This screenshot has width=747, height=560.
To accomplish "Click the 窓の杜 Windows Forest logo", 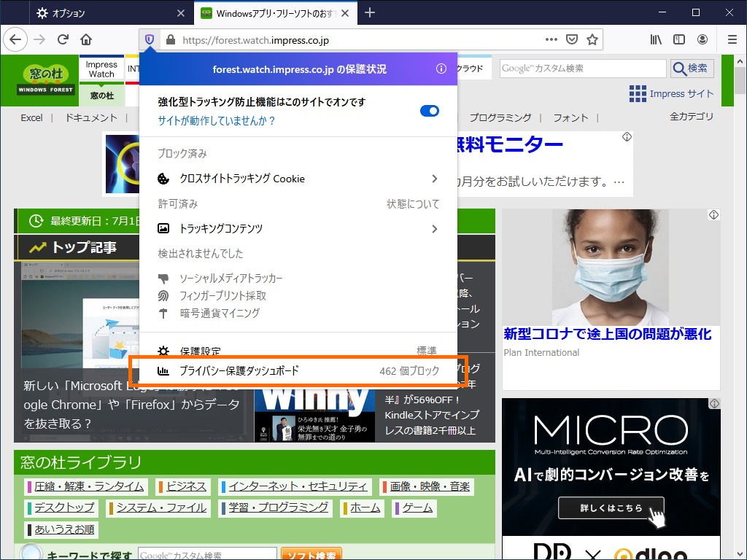I will (46, 79).
